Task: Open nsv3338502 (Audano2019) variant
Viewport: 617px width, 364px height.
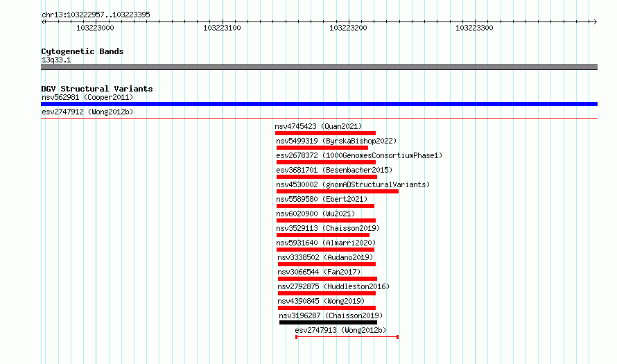Action: (325, 257)
